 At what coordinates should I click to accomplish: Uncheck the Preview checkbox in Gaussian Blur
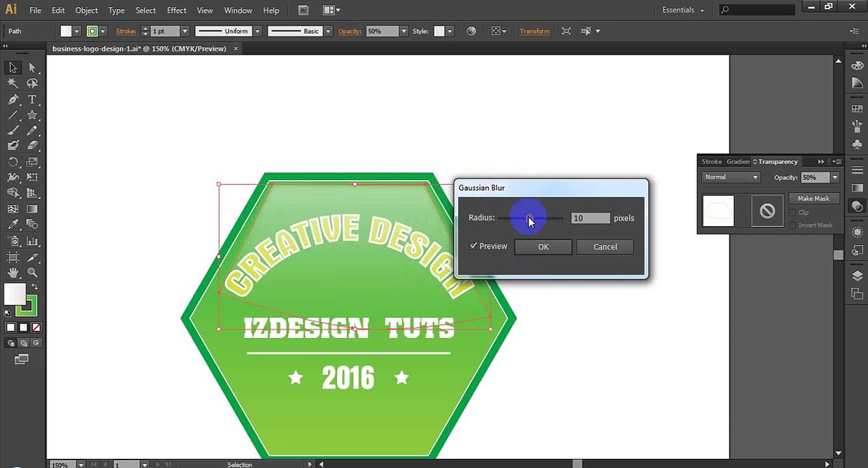click(x=473, y=246)
